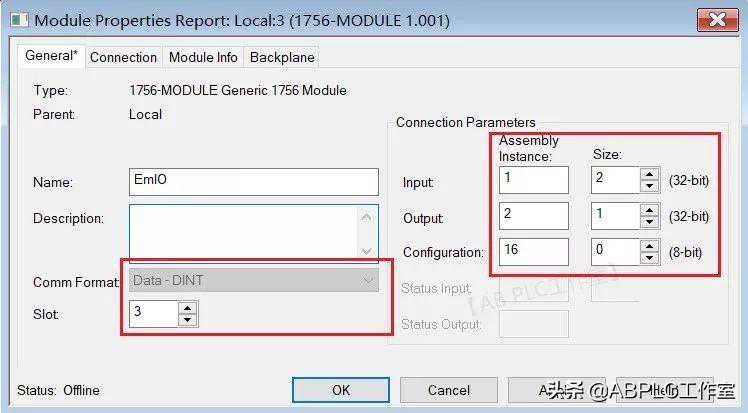This screenshot has height=413, width=748.
Task: Click inside the Description text box
Action: click(243, 232)
